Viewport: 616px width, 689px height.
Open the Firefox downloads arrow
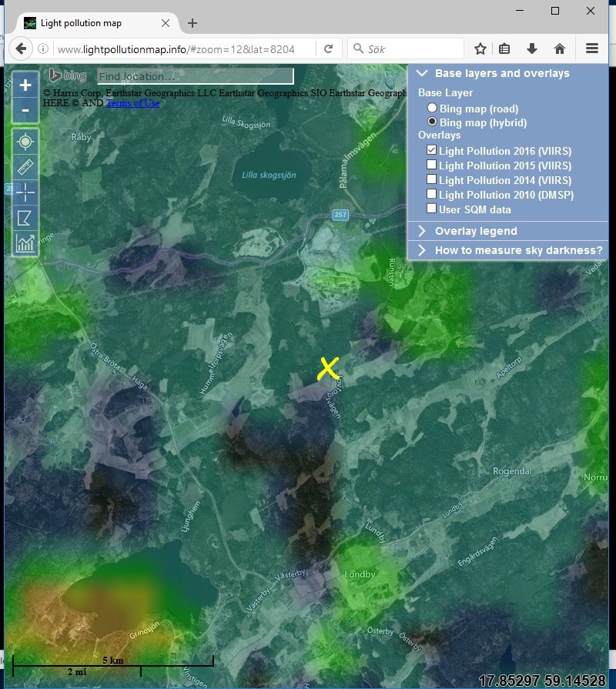coord(531,48)
